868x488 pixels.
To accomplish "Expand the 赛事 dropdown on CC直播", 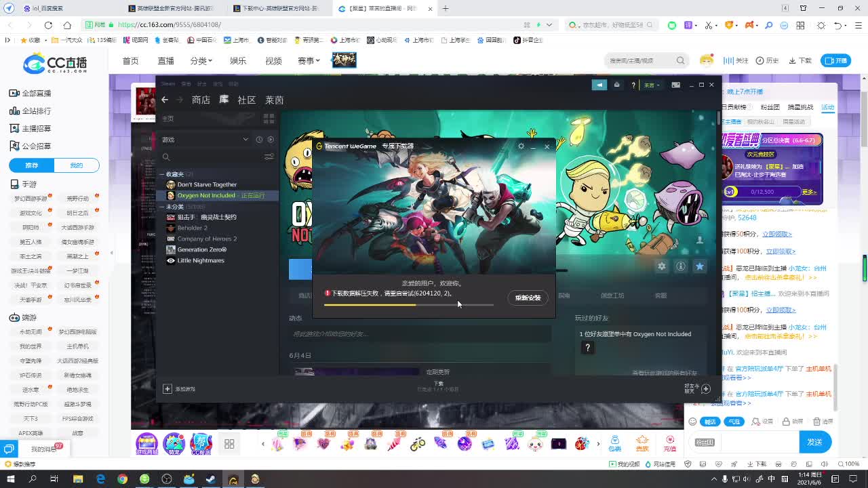I will pos(308,60).
